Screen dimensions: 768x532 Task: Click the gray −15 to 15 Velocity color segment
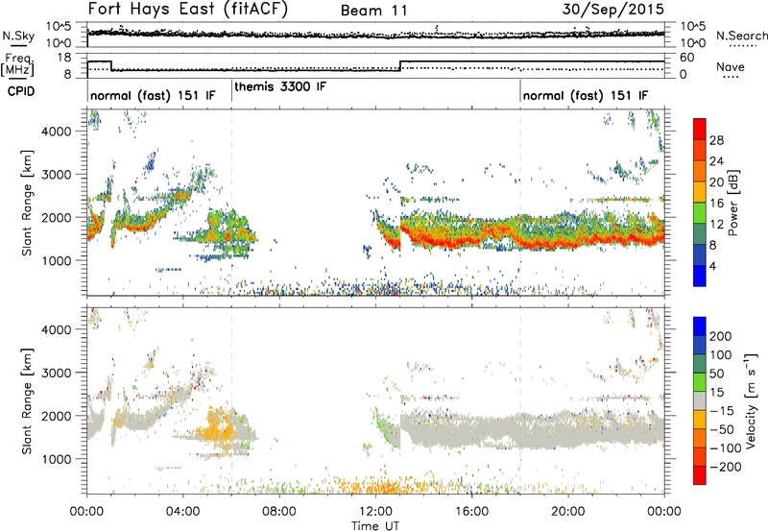point(700,400)
